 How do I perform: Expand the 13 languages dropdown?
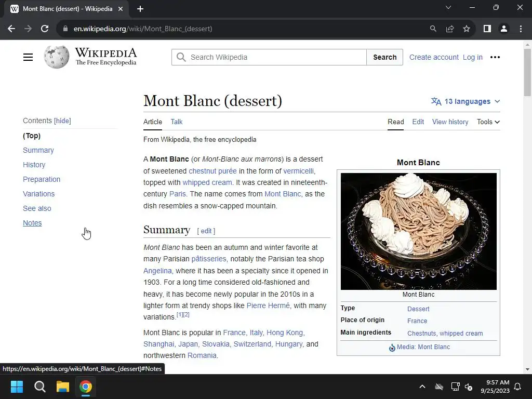pyautogui.click(x=465, y=101)
